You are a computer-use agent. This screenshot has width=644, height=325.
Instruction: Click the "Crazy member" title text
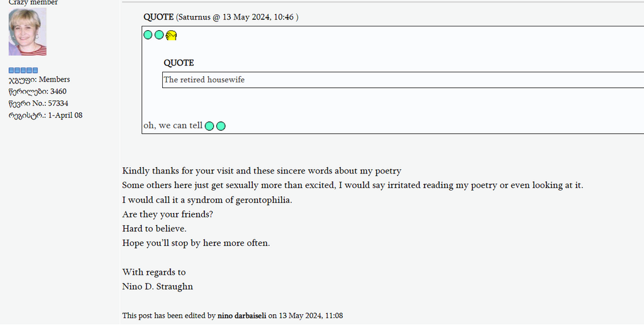pyautogui.click(x=33, y=3)
